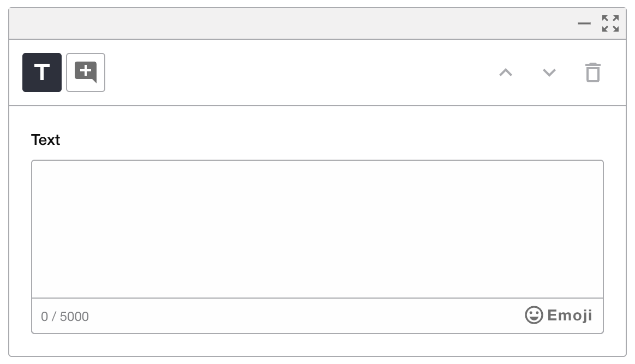Screen dimensions: 635x364
Task: Click the downward chevron in the toolbar
Action: [549, 72]
